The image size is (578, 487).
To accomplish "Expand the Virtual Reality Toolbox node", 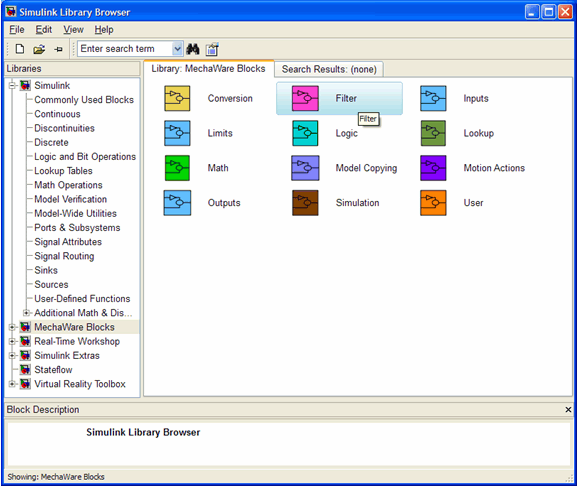I will coord(12,384).
